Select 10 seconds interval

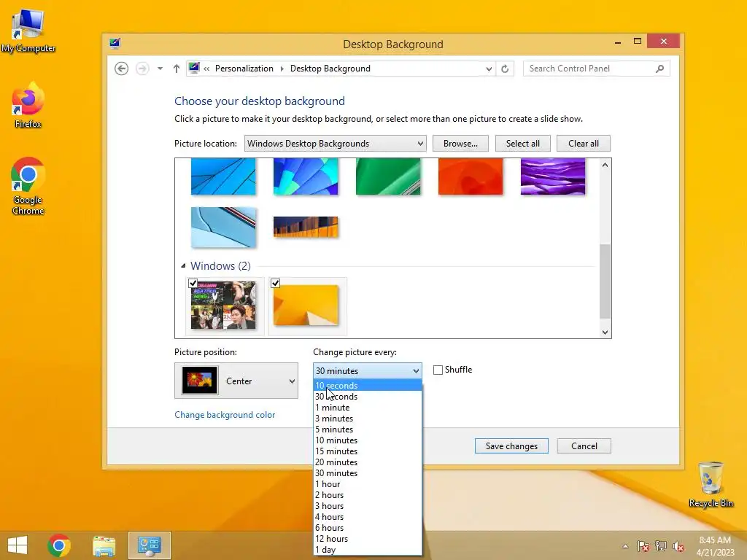coord(368,385)
